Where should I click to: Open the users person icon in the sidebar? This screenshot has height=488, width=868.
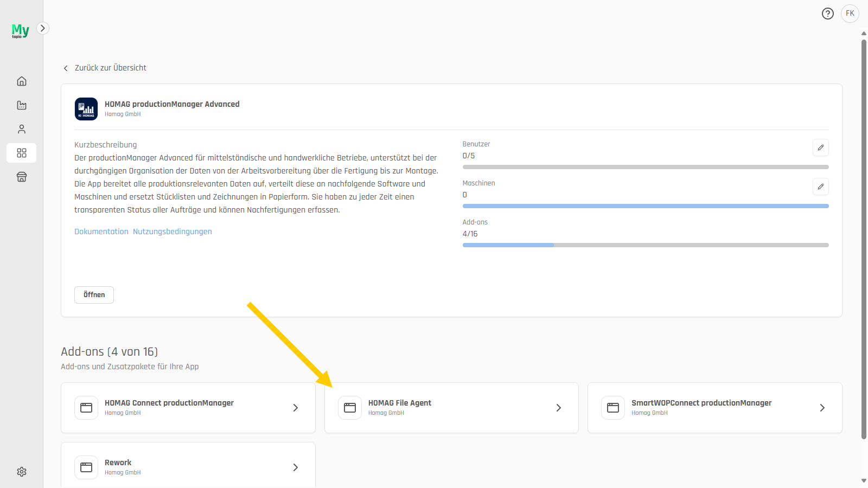point(22,129)
